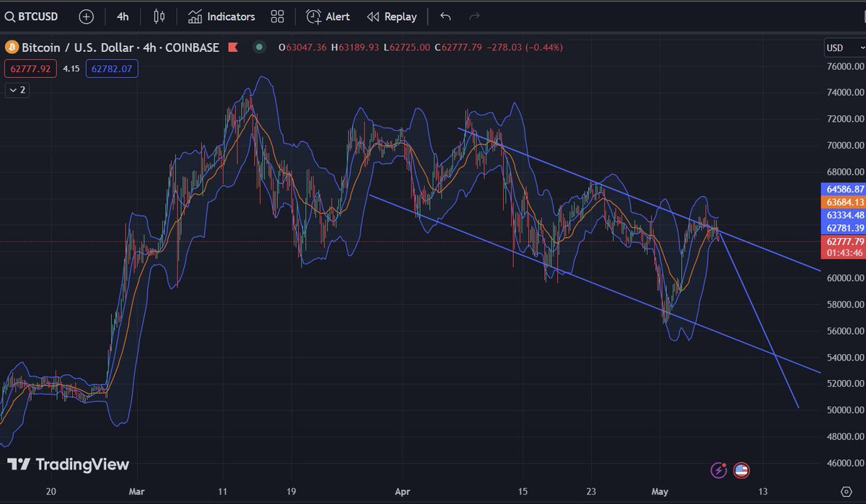866x504 pixels.
Task: Click the Bitcoin / U.S. Dollar chart title
Action: click(x=121, y=48)
